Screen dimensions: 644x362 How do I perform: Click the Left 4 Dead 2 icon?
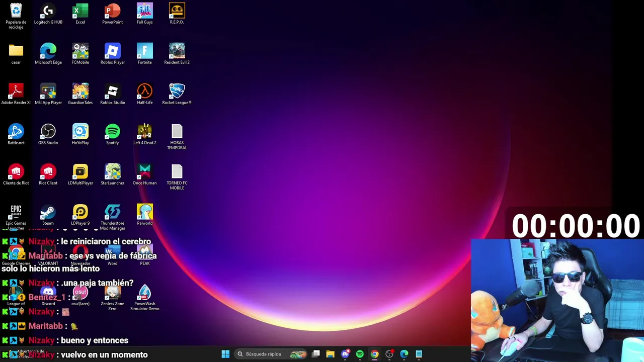145,135
